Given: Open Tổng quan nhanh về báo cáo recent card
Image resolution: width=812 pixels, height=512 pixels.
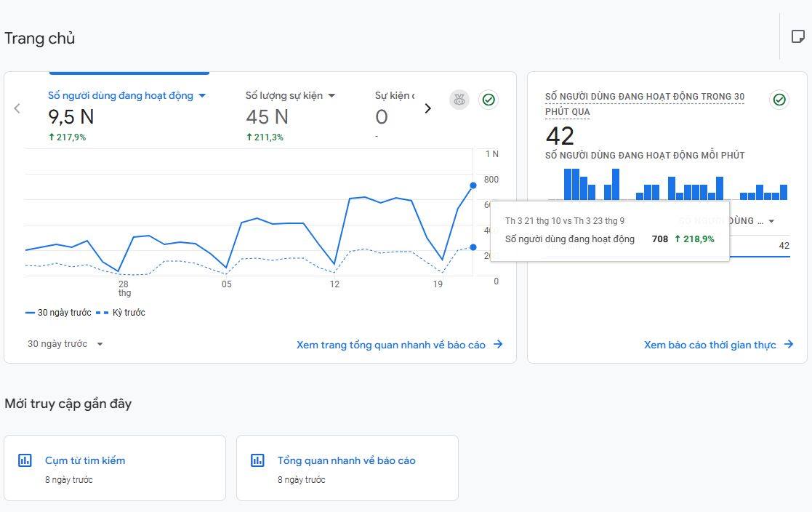Looking at the screenshot, I should [346, 460].
